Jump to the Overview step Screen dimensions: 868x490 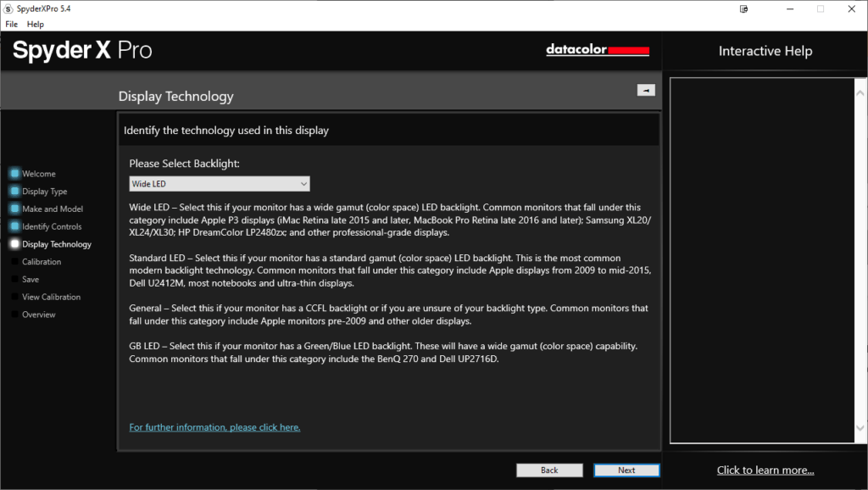pos(39,315)
